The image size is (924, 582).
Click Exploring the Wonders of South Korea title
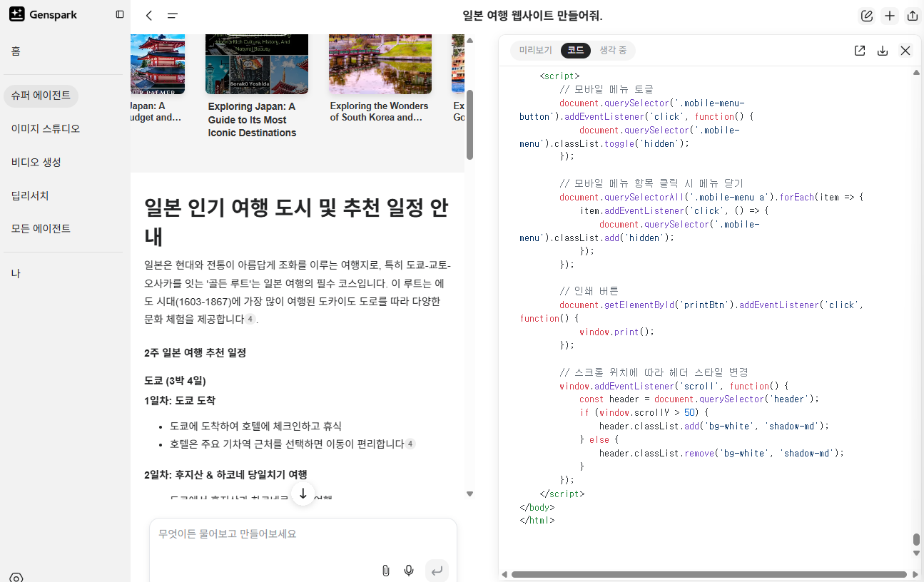click(x=379, y=112)
